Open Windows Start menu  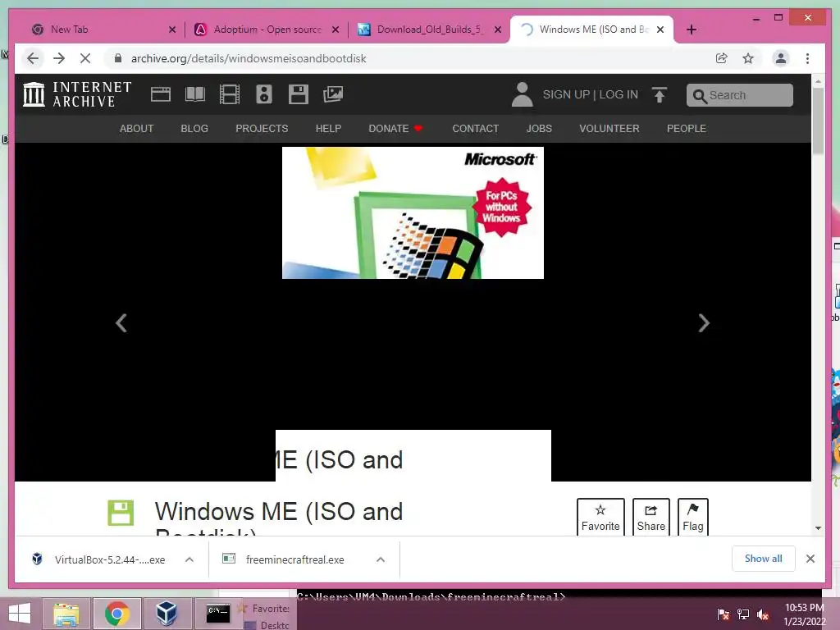click(20, 614)
